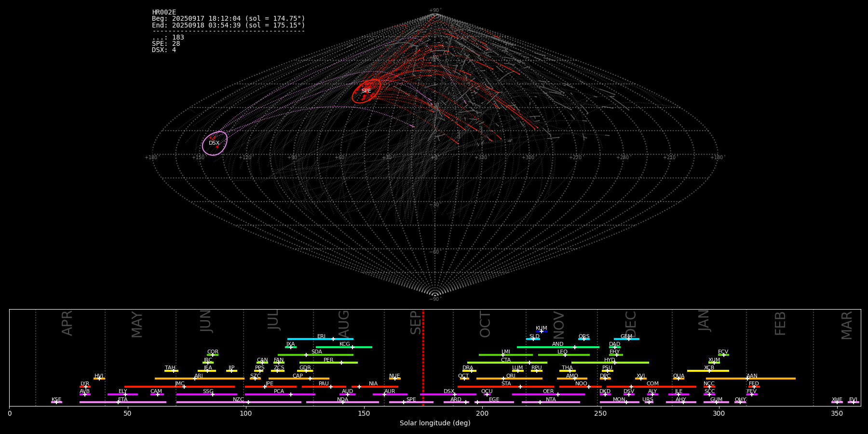Click the DSX shower bar in timeline

click(x=448, y=394)
